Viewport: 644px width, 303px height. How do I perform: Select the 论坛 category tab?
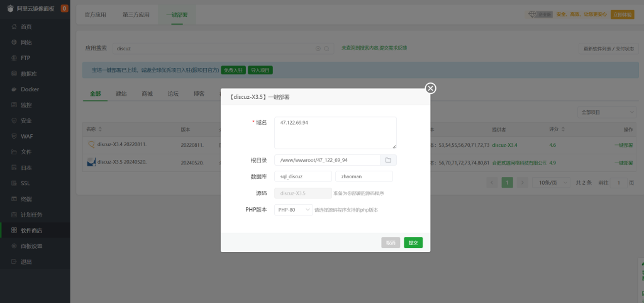pos(173,94)
